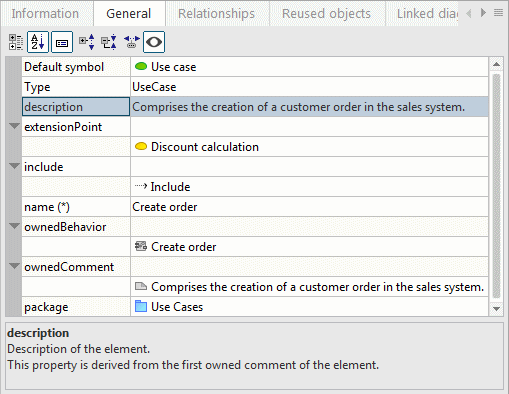Screen dimensions: 509x394
Task: Click the Create order behavior icon
Action: pos(141,246)
